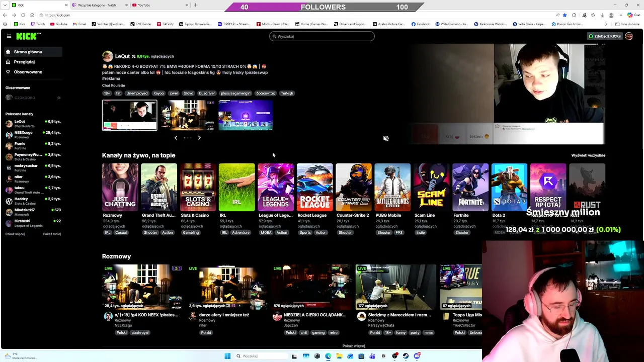Open Wyświetl wszystkie categories link
This screenshot has height=362, width=644.
(588, 155)
